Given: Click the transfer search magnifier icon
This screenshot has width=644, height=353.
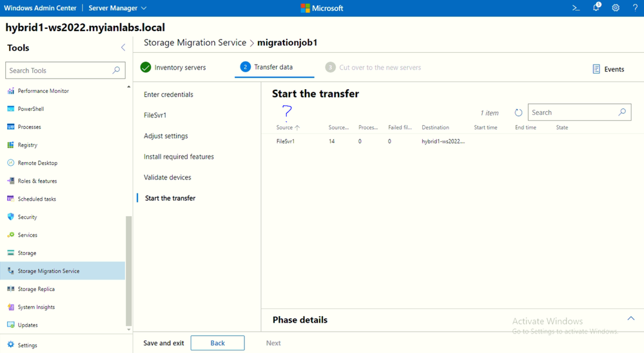Looking at the screenshot, I should [x=622, y=112].
